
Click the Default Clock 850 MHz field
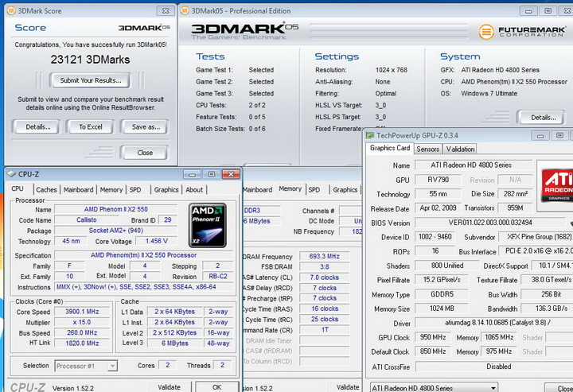(x=433, y=351)
